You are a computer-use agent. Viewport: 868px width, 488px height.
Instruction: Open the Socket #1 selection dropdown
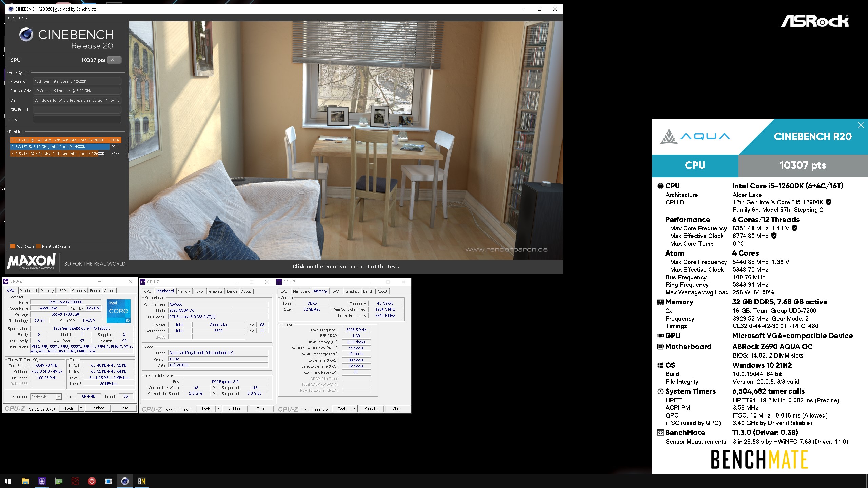[59, 396]
